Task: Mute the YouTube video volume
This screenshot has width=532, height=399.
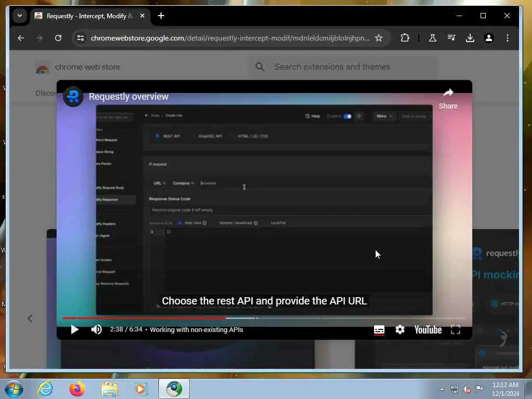Action: [x=96, y=329]
